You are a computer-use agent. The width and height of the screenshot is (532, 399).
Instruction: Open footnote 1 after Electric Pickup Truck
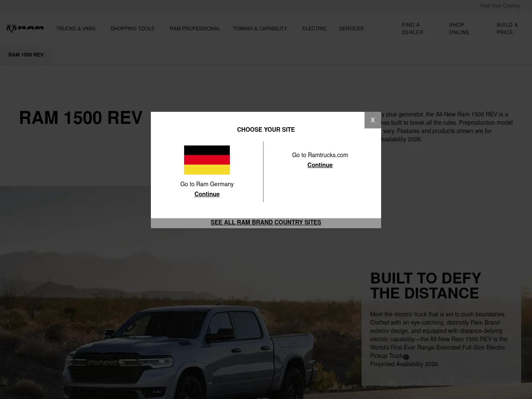pos(406,357)
